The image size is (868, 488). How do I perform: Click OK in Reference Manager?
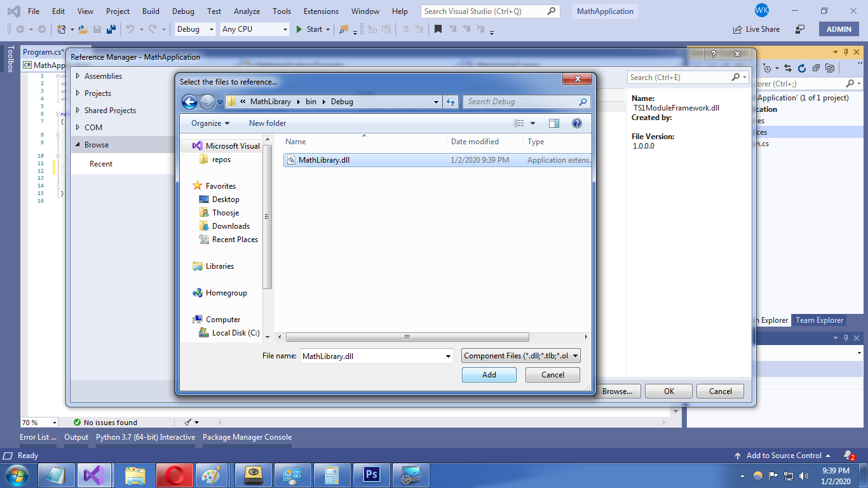669,391
